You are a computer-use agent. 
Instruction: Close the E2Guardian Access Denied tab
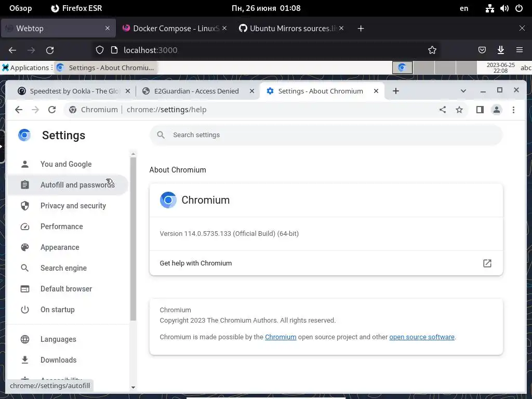[252, 91]
